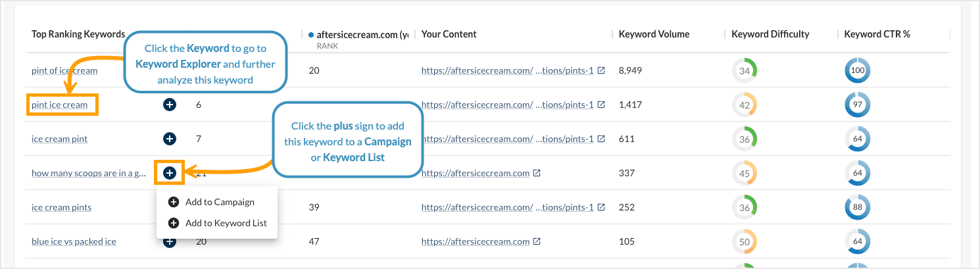The height and width of the screenshot is (269, 980).
Task: Sort by Keyword Volume column header
Action: [654, 34]
